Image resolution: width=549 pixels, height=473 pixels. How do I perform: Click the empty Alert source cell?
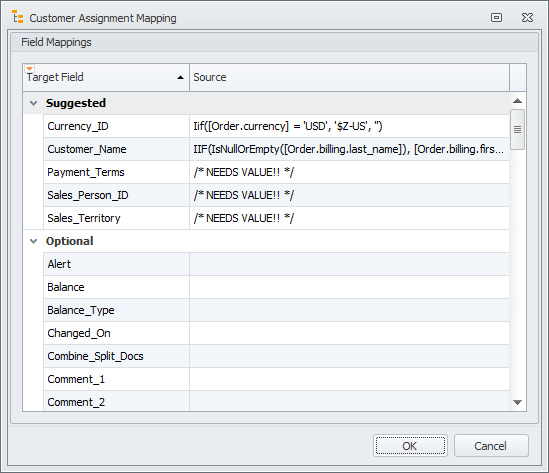(x=349, y=264)
